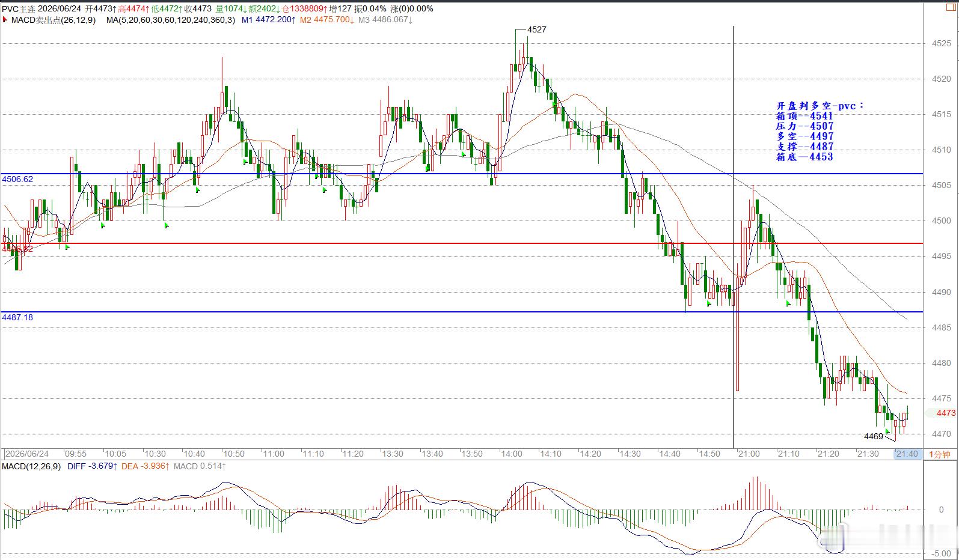Image resolution: width=959 pixels, height=560 pixels.
Task: Select the 开盘判多空 pvc text annotation
Action: coord(820,106)
